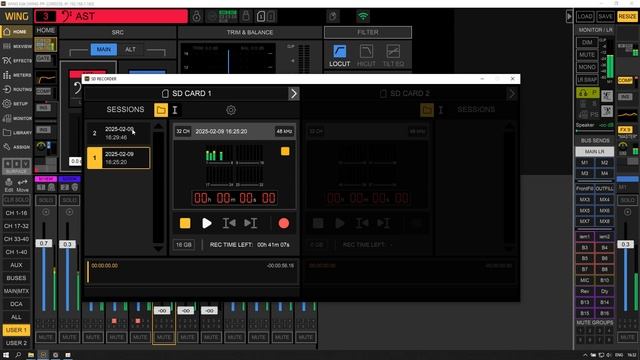Toggle monitor MONO
The width and height of the screenshot is (640, 360).
click(587, 67)
